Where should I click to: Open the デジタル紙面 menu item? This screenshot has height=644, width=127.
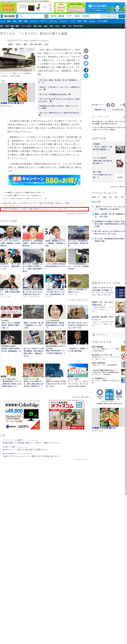tap(102, 21)
